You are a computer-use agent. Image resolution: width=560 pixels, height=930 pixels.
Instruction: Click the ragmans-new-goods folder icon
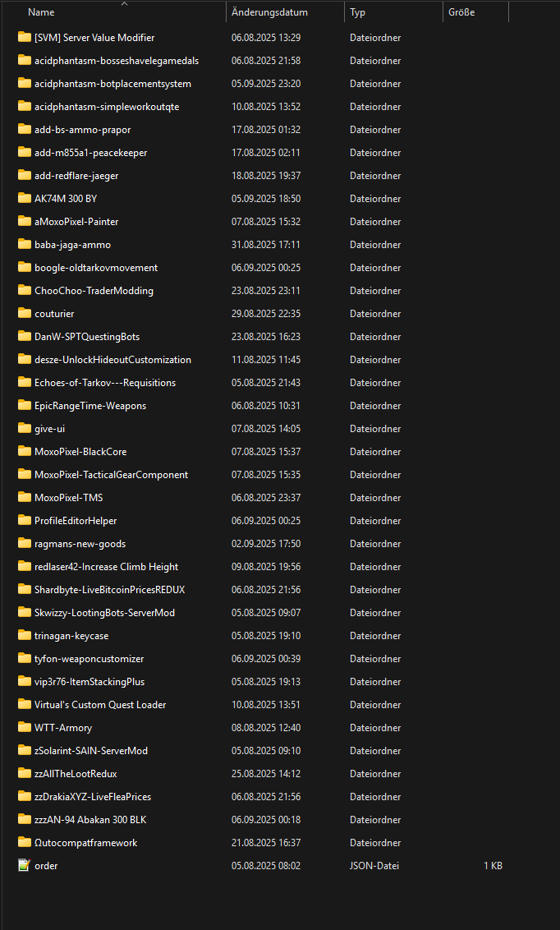click(25, 543)
